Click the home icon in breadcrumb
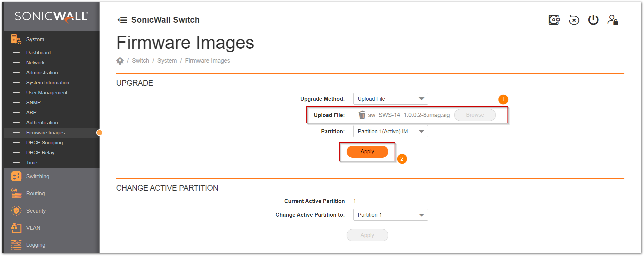Screen dimensions: 644x256 coord(120,61)
